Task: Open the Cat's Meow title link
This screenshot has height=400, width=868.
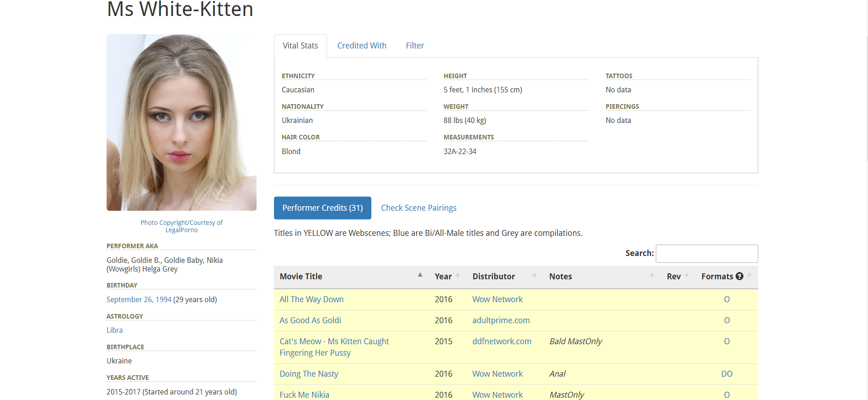Action: click(334, 347)
